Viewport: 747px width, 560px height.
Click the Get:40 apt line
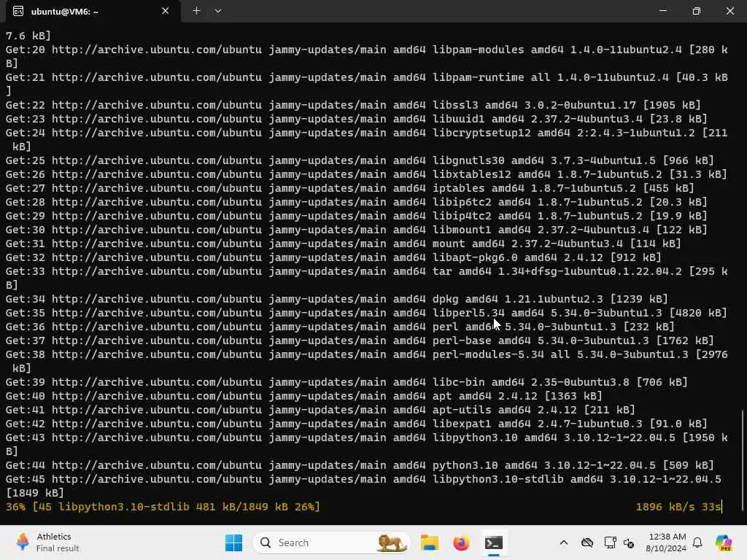(304, 396)
